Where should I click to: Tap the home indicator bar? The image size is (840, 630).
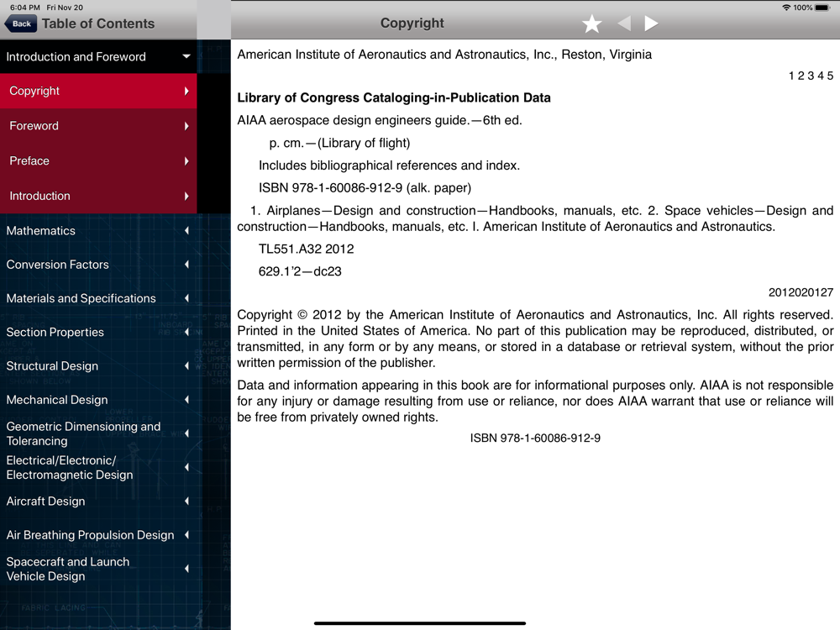(x=420, y=623)
